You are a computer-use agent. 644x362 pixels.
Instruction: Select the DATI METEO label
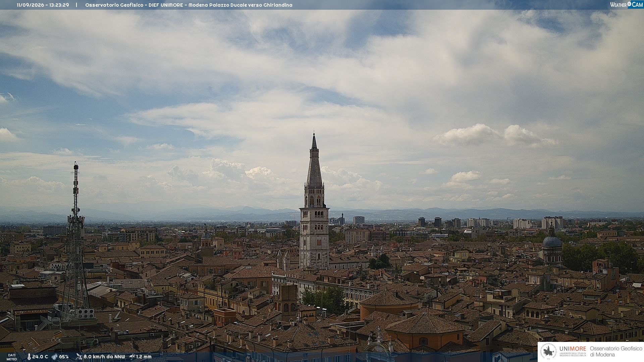12,357
